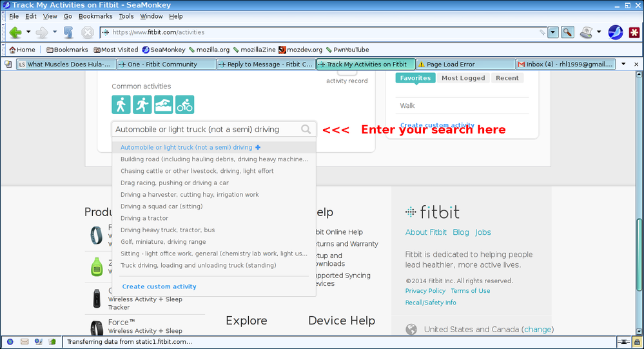644x349 pixels.
Task: Switch to What Muscles Does Hula tab
Action: (x=66, y=64)
